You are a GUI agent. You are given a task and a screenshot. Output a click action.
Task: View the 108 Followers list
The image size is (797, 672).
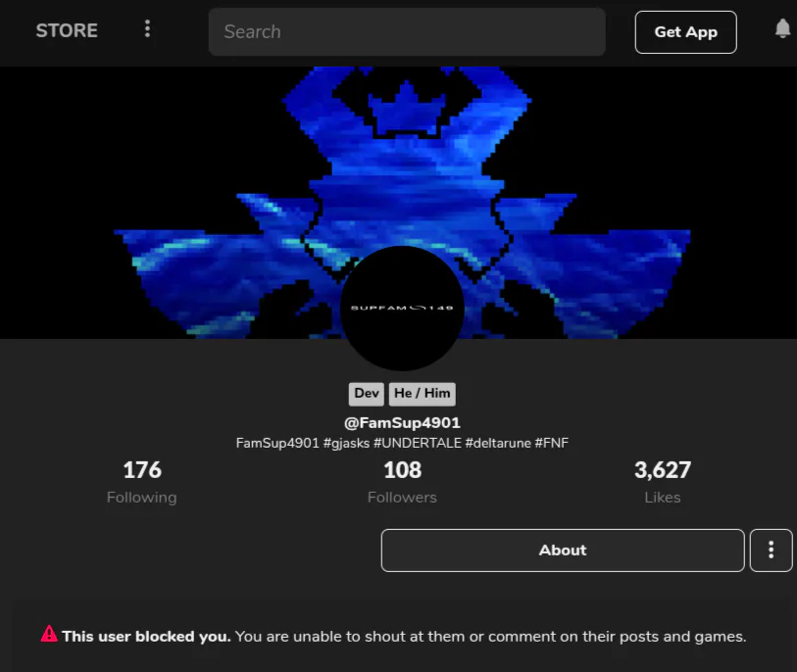click(402, 482)
